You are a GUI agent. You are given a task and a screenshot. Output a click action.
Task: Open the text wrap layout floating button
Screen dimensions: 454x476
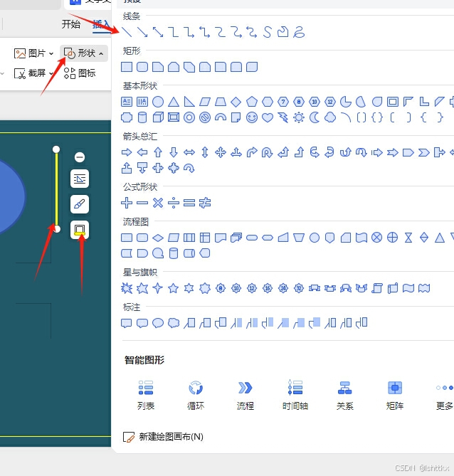[x=80, y=179]
